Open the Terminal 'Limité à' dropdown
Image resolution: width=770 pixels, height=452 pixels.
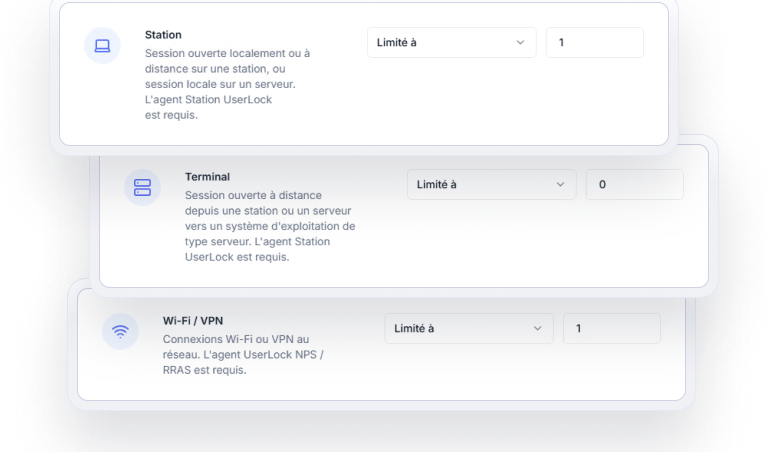click(491, 184)
